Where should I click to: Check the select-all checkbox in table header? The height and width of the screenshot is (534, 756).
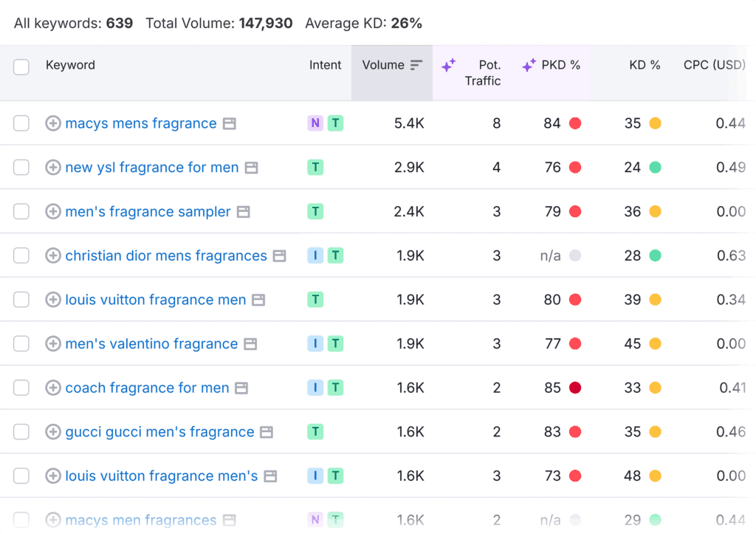click(21, 66)
